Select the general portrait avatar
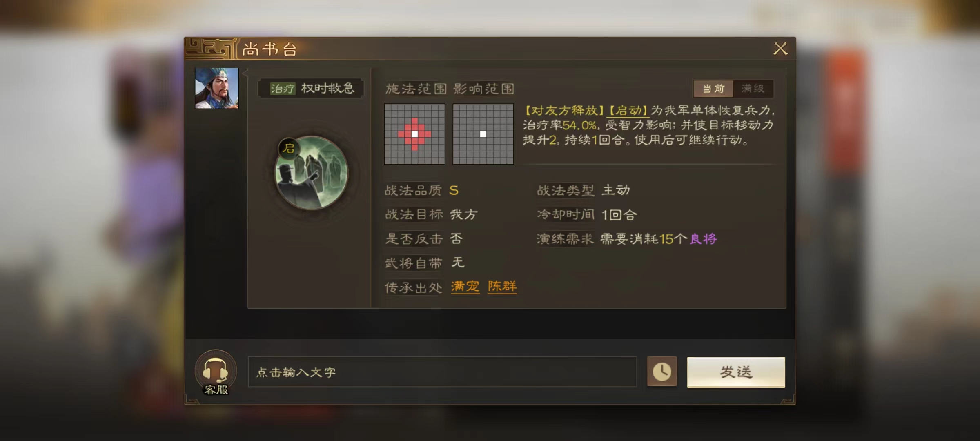 coord(217,88)
